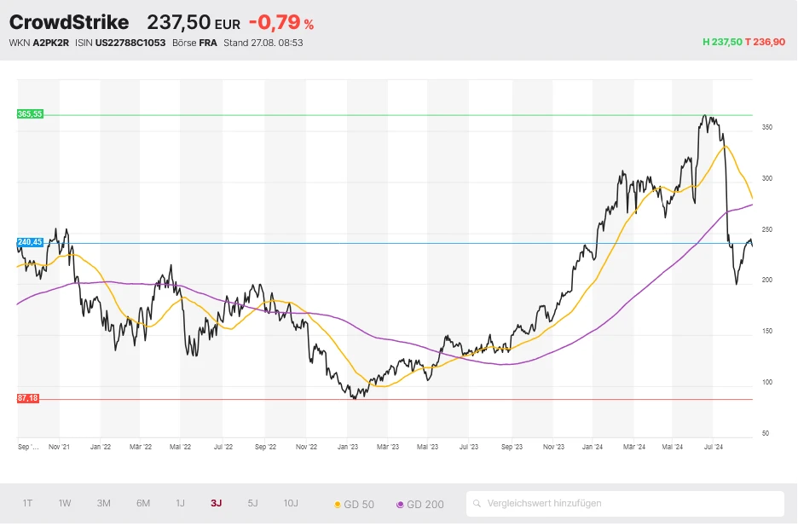Click the green 365,55 high label
The image size is (798, 532).
[x=30, y=114]
